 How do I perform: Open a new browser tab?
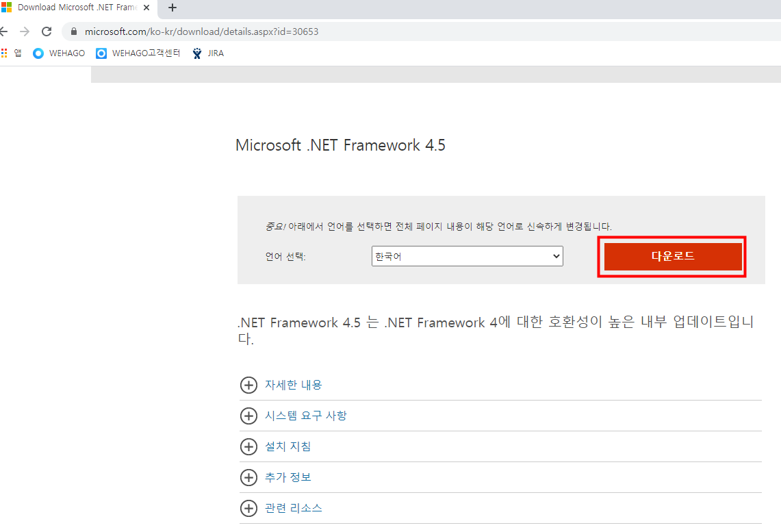pos(172,8)
